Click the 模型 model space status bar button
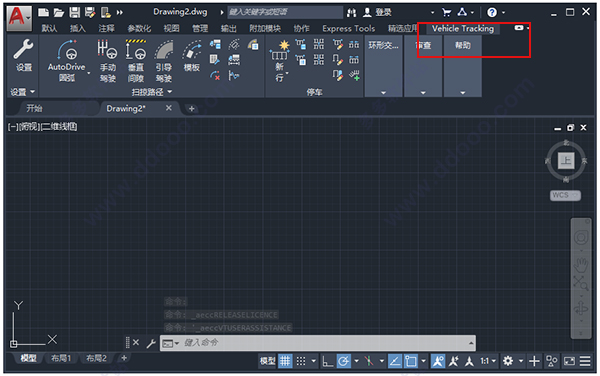 tap(267, 361)
